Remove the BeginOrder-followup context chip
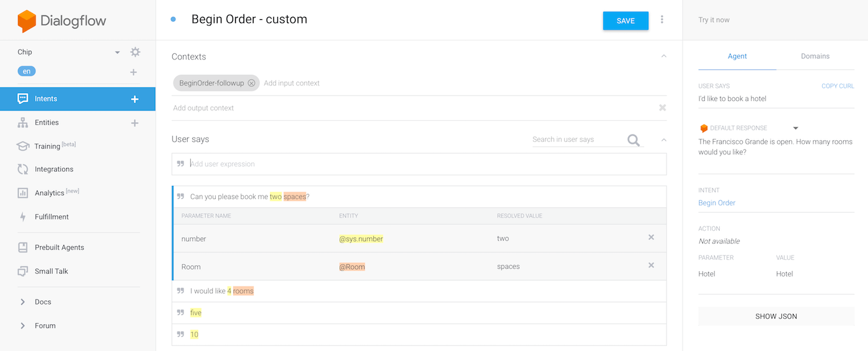Screen dimensions: 868x351 [251, 83]
